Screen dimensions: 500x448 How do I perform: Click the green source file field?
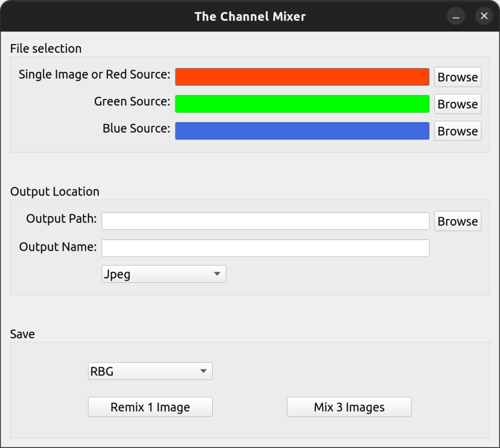click(x=302, y=104)
